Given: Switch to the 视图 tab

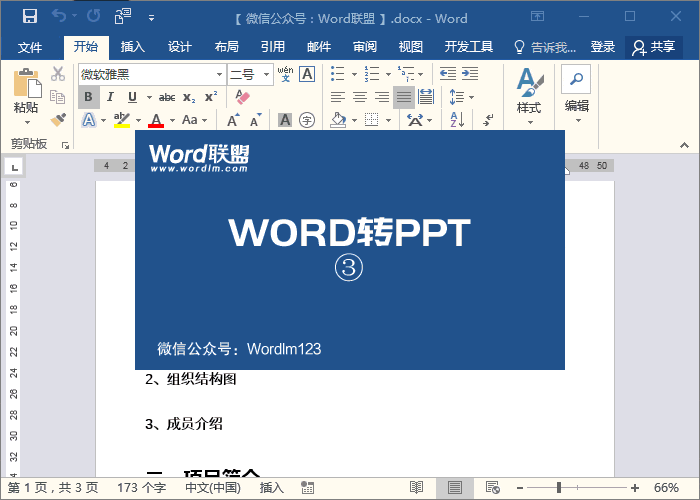Looking at the screenshot, I should pos(411,47).
